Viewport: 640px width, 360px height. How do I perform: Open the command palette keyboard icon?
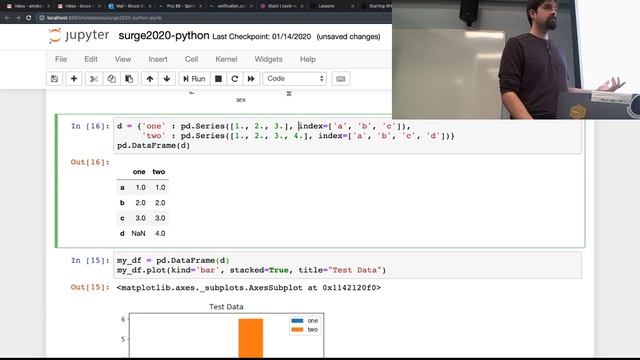click(341, 79)
